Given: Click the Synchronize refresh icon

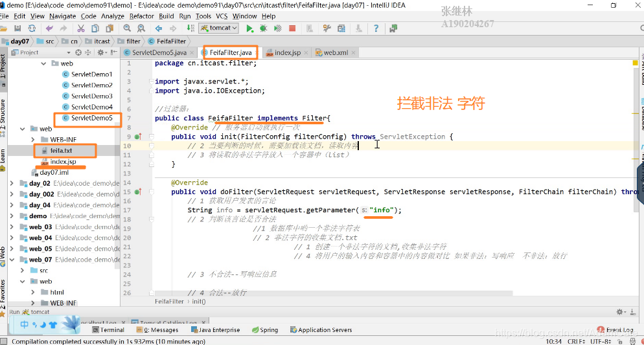Looking at the screenshot, I should [32, 28].
